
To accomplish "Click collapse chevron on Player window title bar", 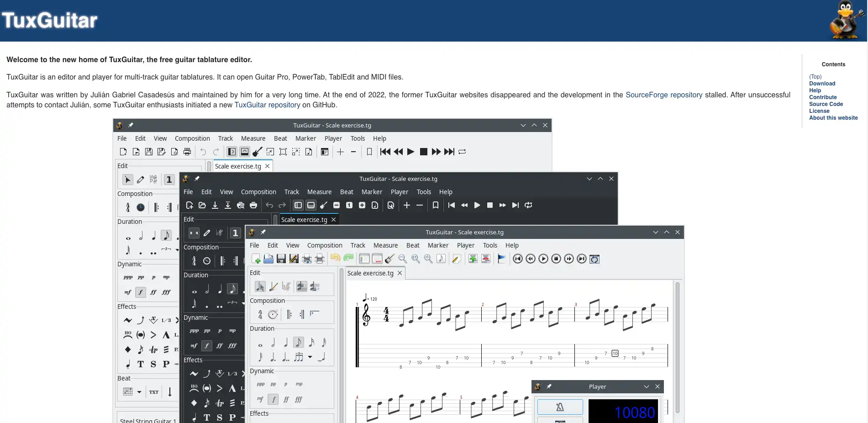I will [647, 386].
